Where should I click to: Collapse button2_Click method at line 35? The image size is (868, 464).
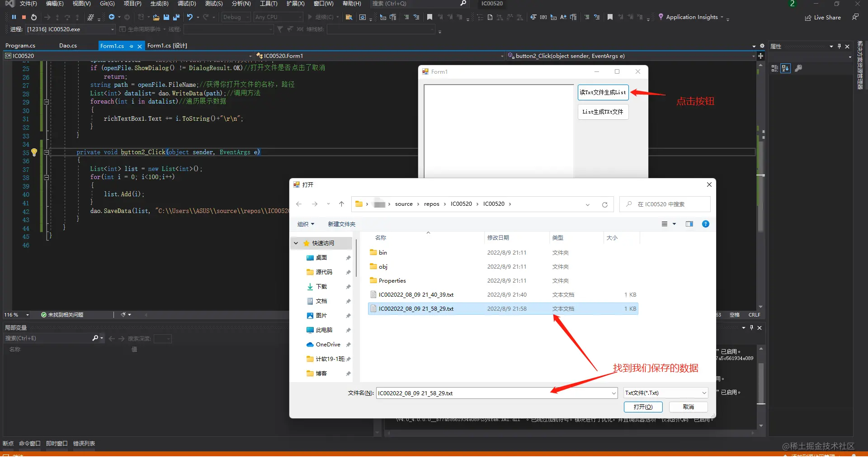46,152
